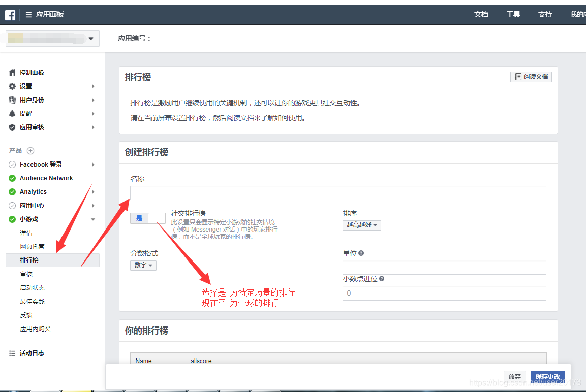Click the gear icon for 设置
The height and width of the screenshot is (392, 586).
[x=12, y=86]
